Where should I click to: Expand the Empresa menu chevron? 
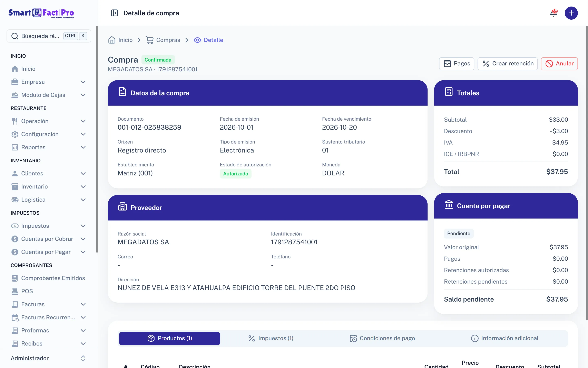click(83, 82)
